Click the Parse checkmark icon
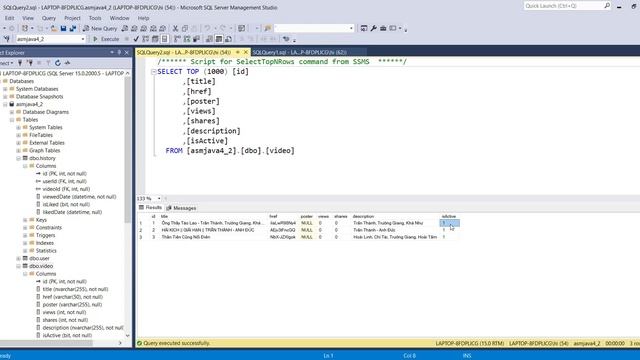The width and height of the screenshot is (640, 360). pyautogui.click(x=136, y=39)
